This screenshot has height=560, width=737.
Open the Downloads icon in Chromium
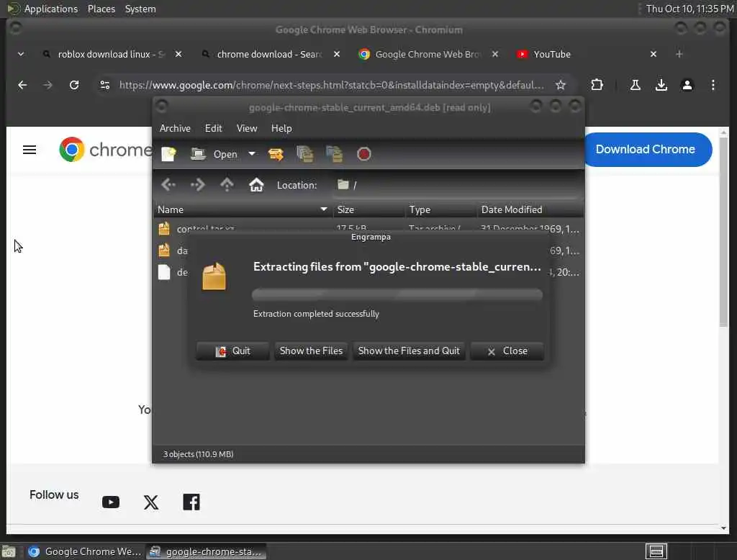[661, 85]
